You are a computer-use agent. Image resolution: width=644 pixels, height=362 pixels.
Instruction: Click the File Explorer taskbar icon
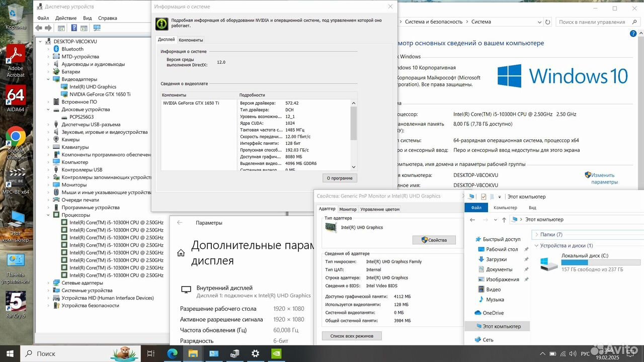pyautogui.click(x=193, y=353)
